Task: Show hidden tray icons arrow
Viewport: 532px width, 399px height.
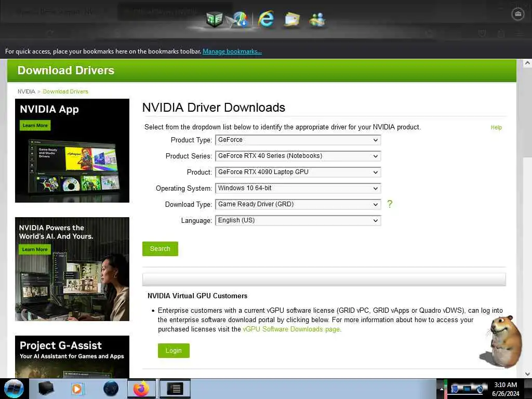Action: [442, 389]
